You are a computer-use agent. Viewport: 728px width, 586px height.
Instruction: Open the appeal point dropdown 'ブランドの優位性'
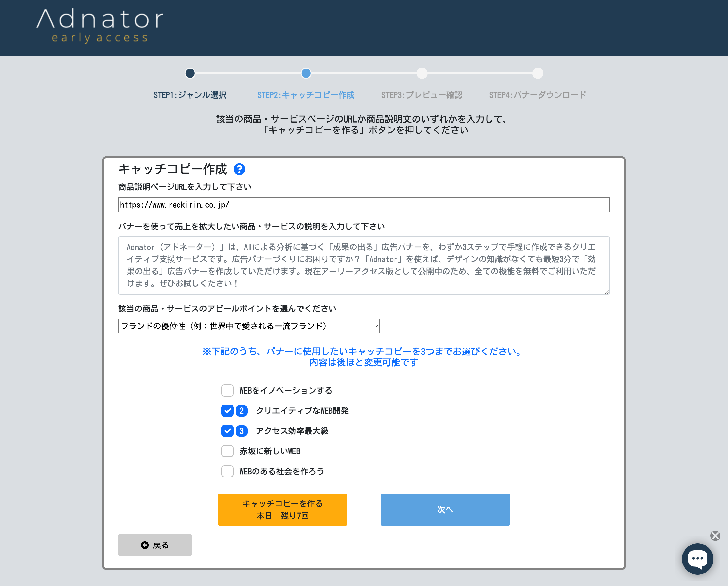[249, 326]
